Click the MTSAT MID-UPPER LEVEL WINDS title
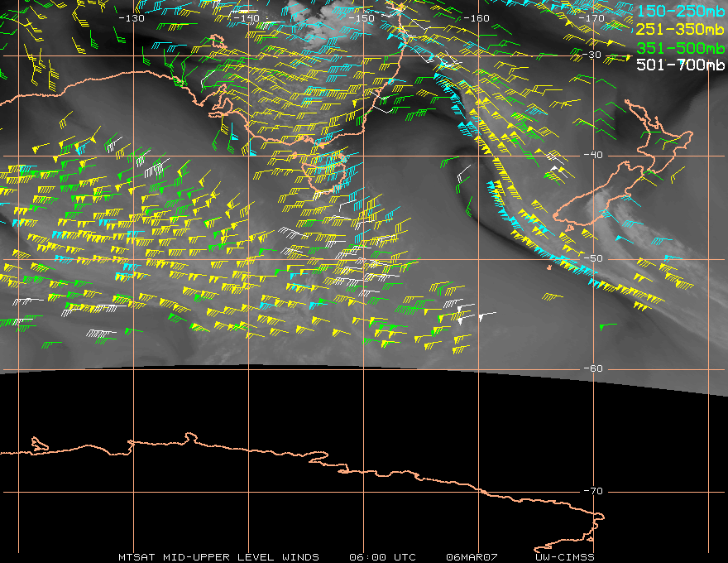Screen dimensions: 728x563 coord(218,557)
